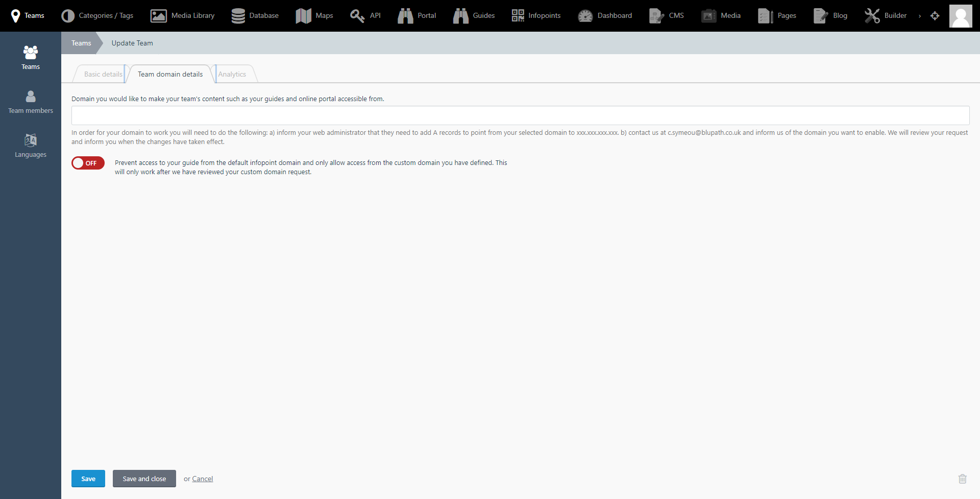The image size is (980, 499).
Task: Open the Blog pencil icon
Action: 821,16
